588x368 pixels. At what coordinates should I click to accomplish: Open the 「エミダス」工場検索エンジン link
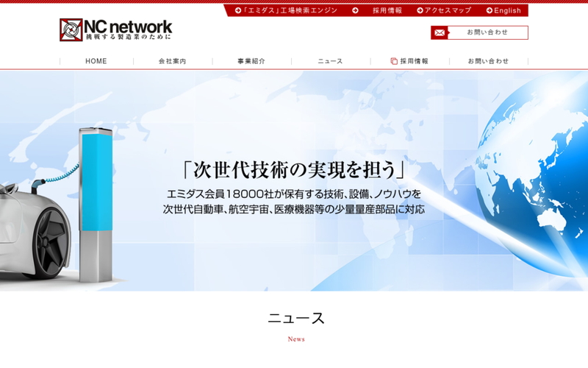click(x=290, y=10)
